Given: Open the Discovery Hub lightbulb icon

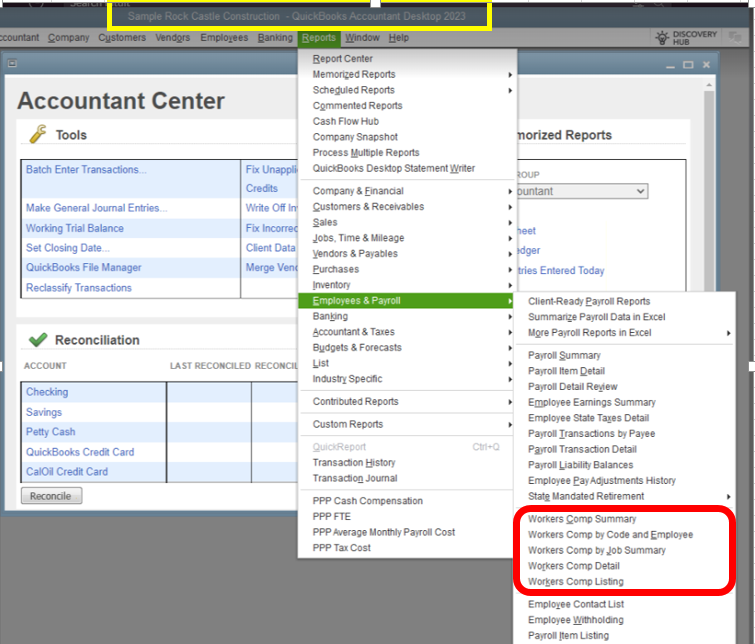Looking at the screenshot, I should [x=662, y=38].
